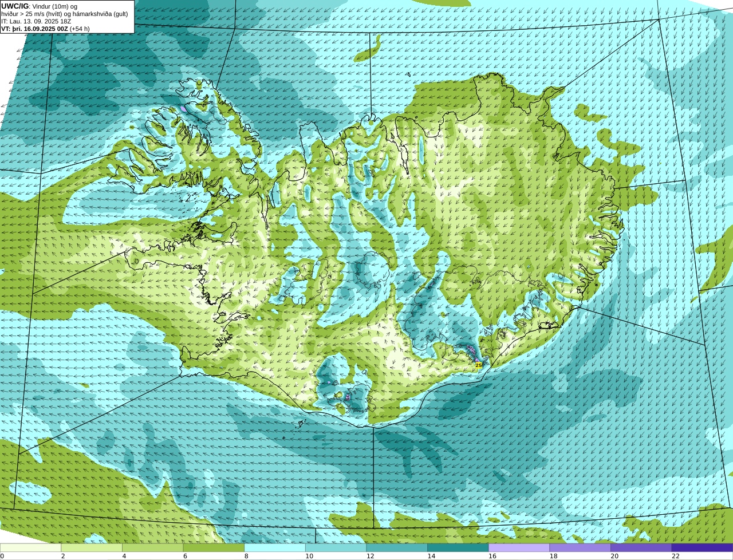Viewport: 733px width, 560px height.
Task: Click the 'hviður > 25 m/s' description line
Action: pos(65,14)
